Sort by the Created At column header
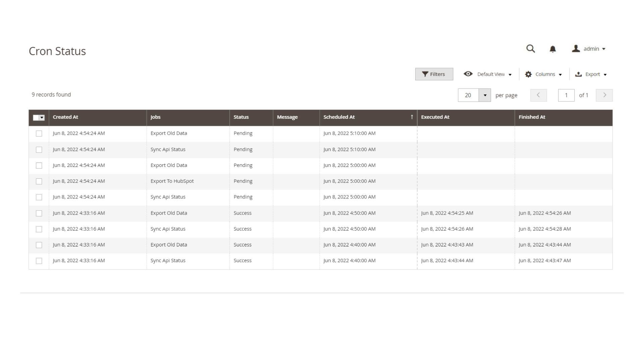The width and height of the screenshot is (644, 362). tap(65, 117)
